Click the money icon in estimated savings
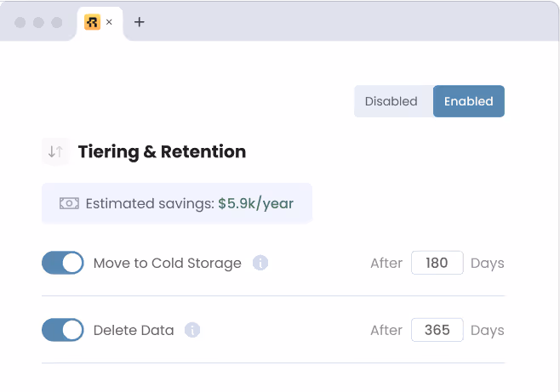The height and width of the screenshot is (392, 560). [x=69, y=203]
